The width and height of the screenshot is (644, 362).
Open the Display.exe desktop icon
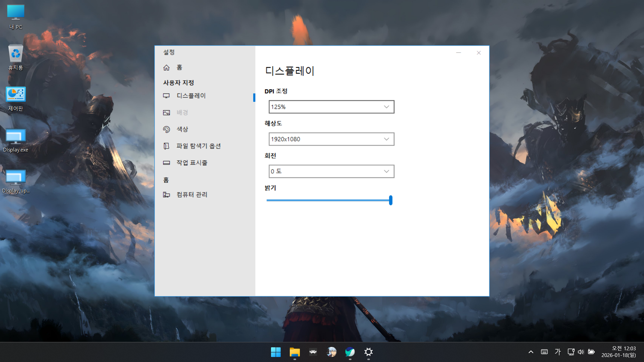[x=15, y=140]
